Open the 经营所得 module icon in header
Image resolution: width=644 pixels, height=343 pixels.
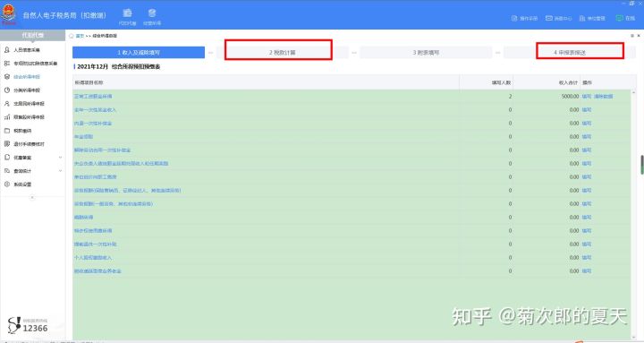click(152, 17)
